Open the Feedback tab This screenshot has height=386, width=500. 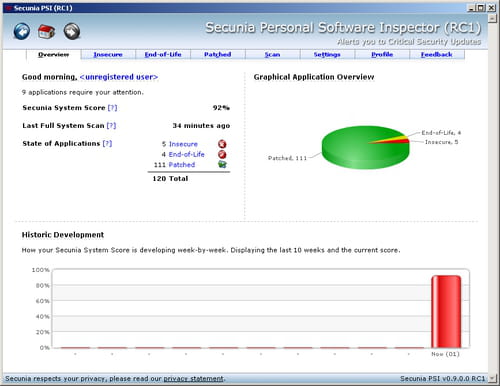pyautogui.click(x=437, y=54)
